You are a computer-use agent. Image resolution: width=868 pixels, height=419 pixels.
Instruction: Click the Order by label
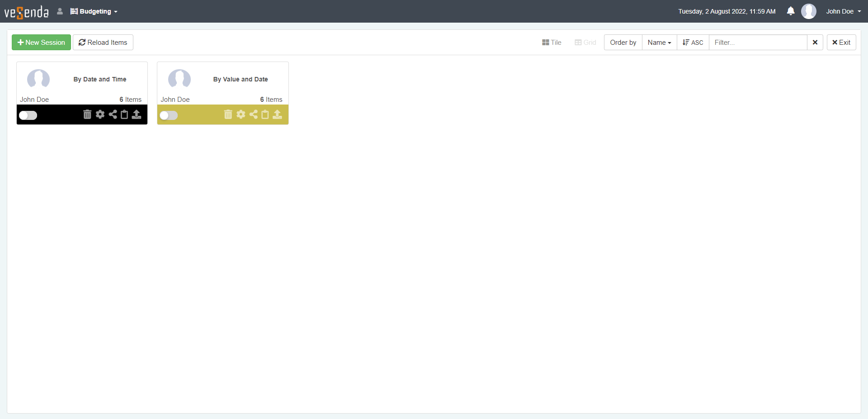click(x=623, y=43)
